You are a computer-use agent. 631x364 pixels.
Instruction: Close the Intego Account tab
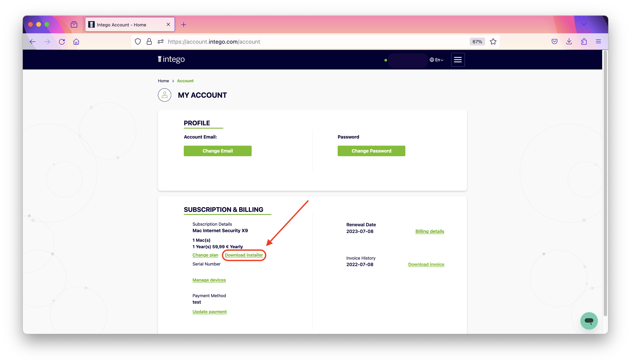coord(168,25)
